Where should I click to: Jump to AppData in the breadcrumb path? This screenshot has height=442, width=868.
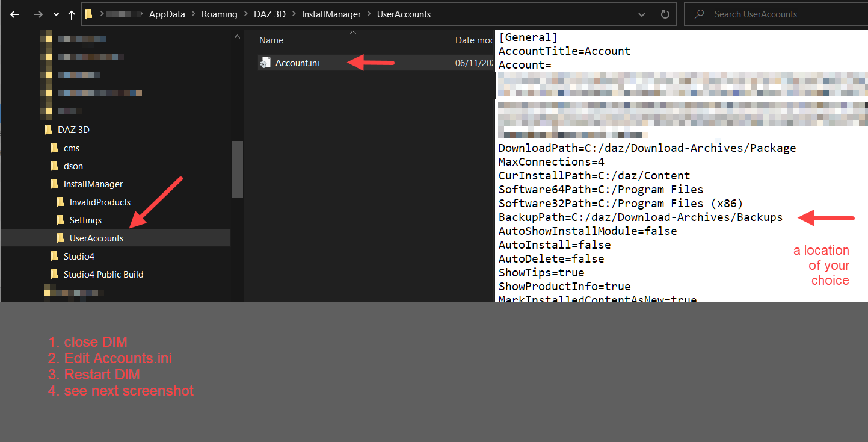167,14
